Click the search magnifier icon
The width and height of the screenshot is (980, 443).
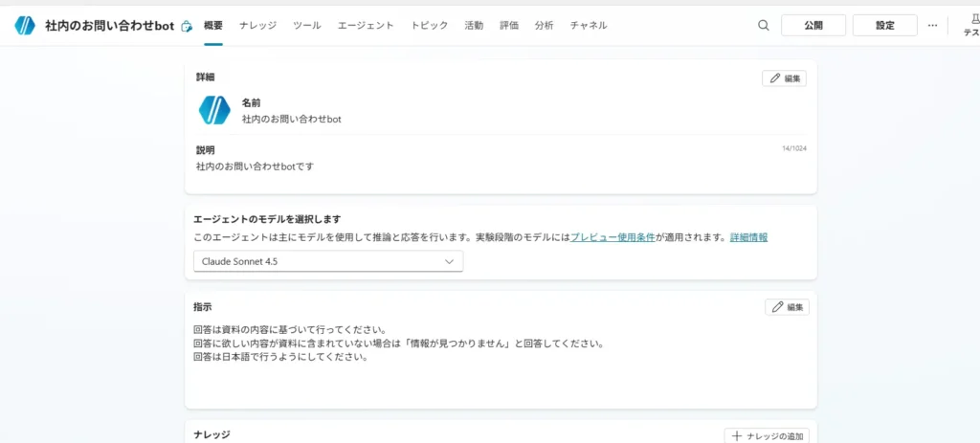763,26
